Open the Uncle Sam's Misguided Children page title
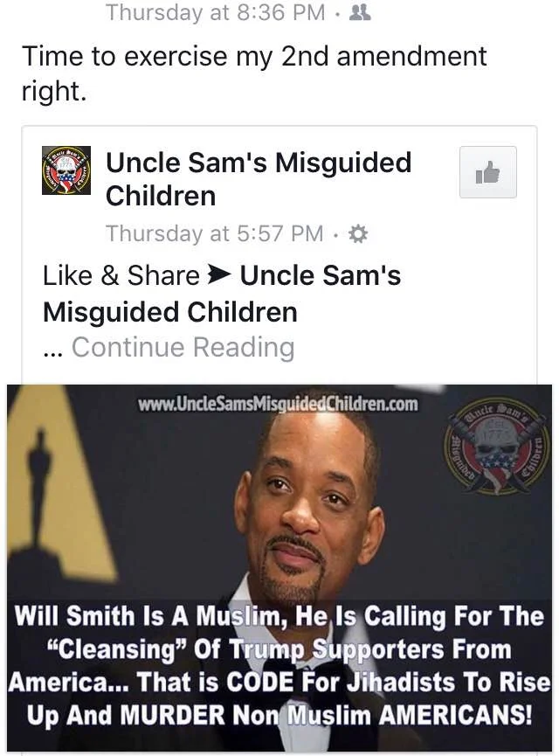Viewport: 559px width, 756px height. [x=259, y=179]
